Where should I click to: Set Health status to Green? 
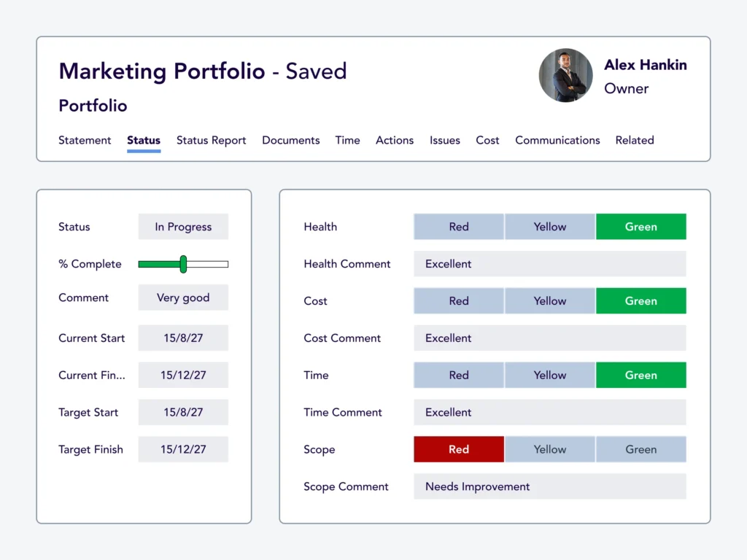click(x=640, y=227)
